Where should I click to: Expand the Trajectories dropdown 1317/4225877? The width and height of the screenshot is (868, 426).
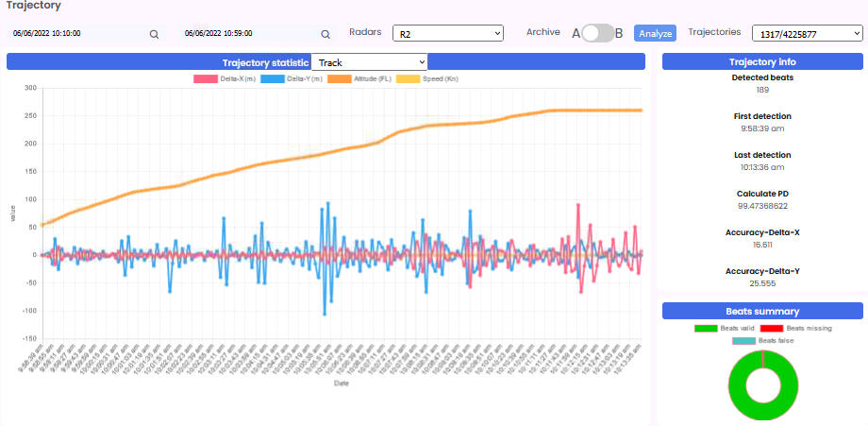[x=807, y=33]
